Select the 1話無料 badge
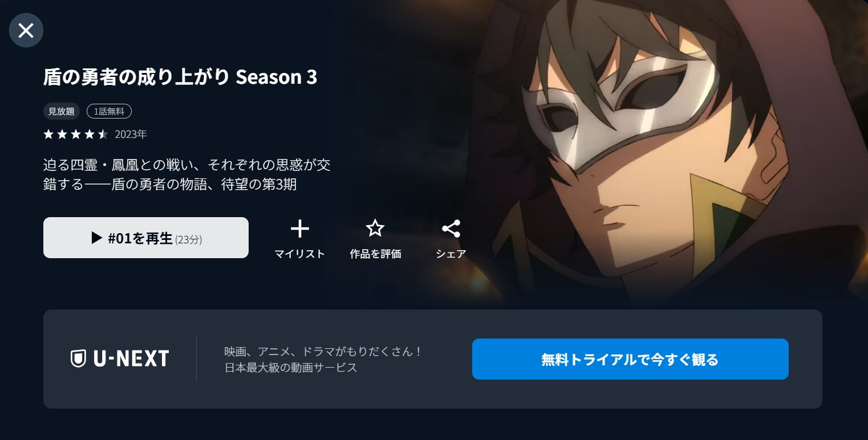This screenshot has height=440, width=868. (x=109, y=111)
